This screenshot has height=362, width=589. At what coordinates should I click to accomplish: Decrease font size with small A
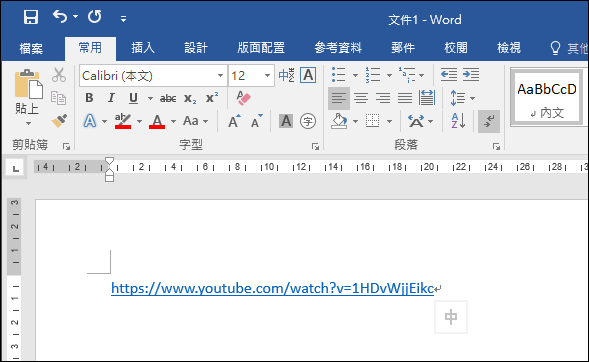coord(257,121)
